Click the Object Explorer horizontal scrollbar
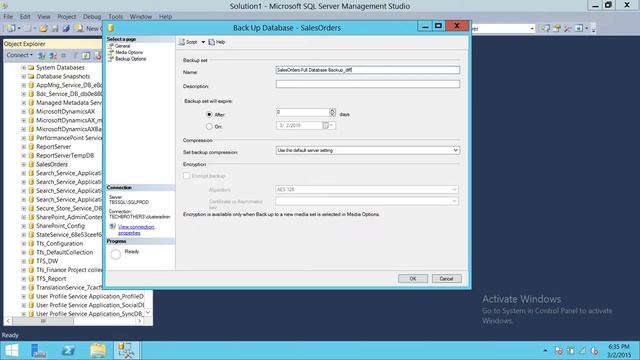Image resolution: width=640 pixels, height=360 pixels. [73, 322]
